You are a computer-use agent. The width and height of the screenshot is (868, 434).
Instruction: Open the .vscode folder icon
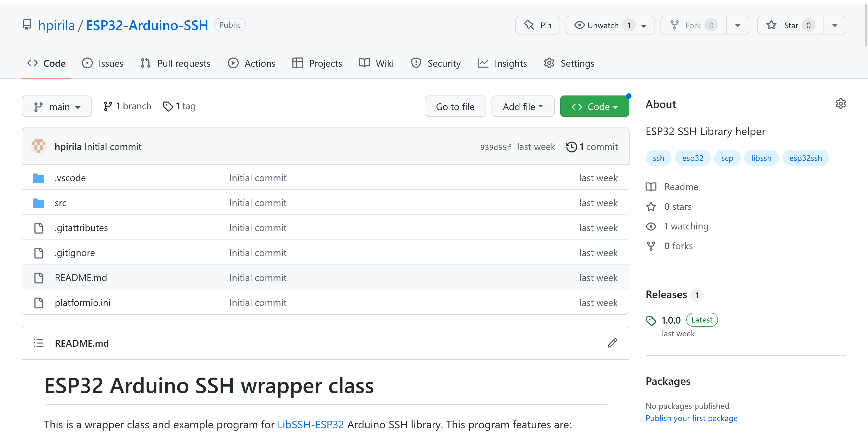click(x=39, y=178)
